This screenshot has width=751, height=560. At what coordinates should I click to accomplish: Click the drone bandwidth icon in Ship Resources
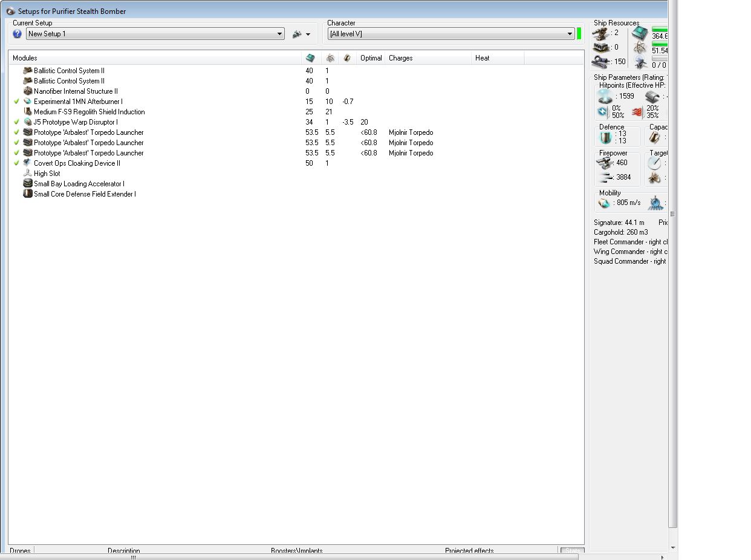pyautogui.click(x=640, y=62)
